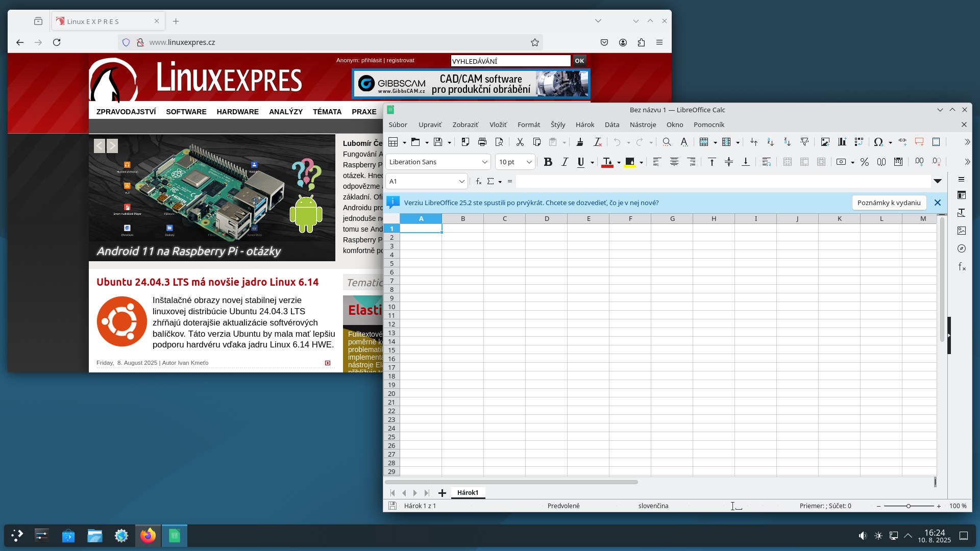Click the font color red swatch button
This screenshot has width=980, height=551.
[607, 162]
